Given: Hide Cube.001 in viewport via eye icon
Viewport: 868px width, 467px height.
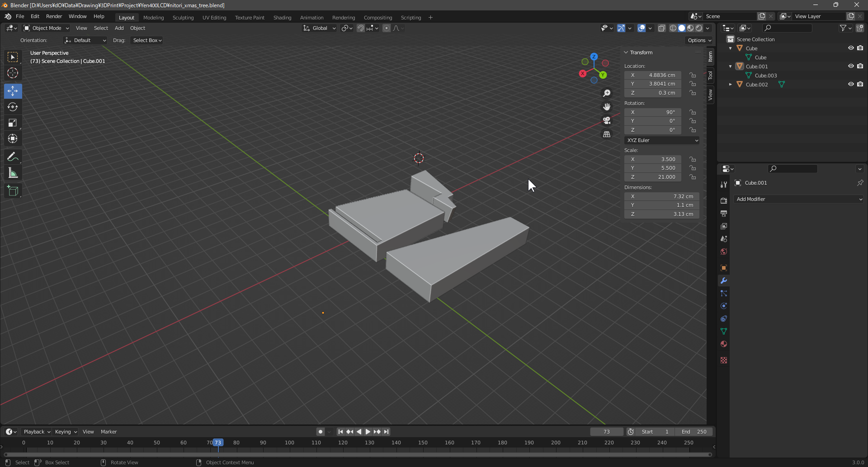Looking at the screenshot, I should pos(851,66).
